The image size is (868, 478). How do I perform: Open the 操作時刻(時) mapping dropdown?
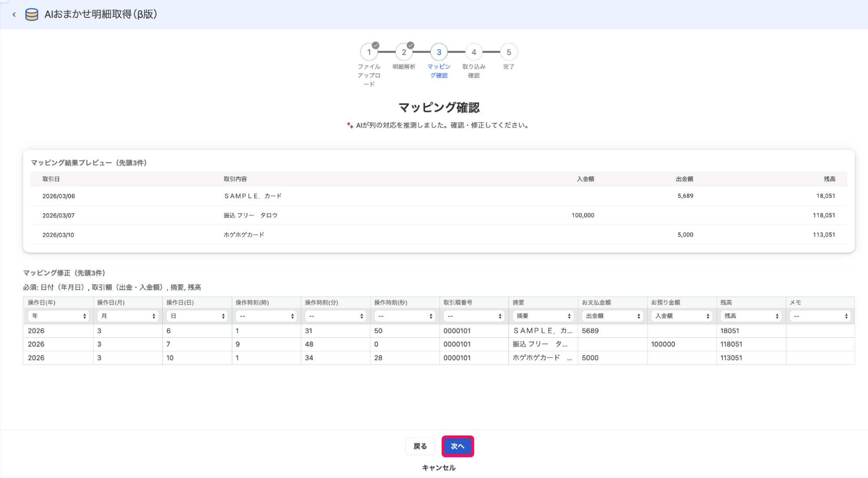(266, 316)
